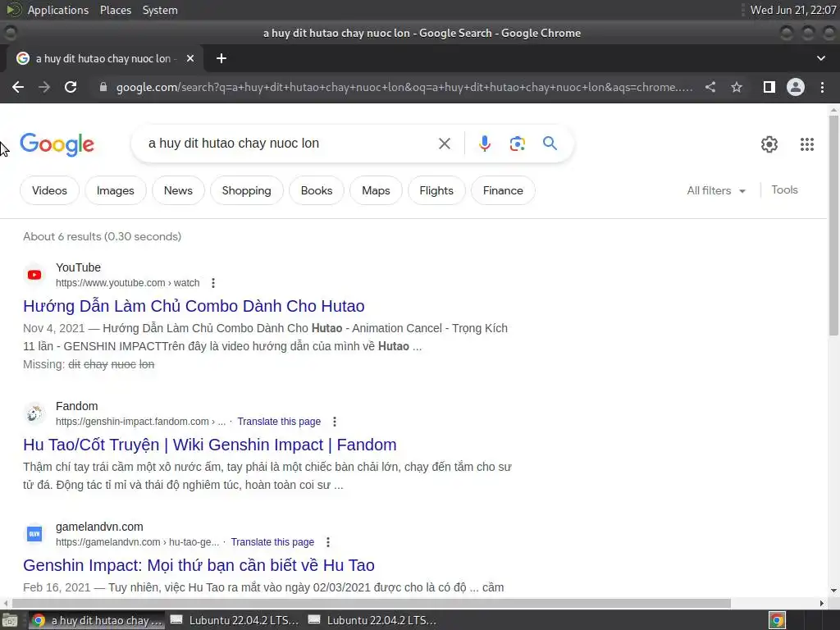Screen dimensions: 840x630
Task: Click the 'Missing: dit chay nuoc lon' text
Action: [x=89, y=364]
